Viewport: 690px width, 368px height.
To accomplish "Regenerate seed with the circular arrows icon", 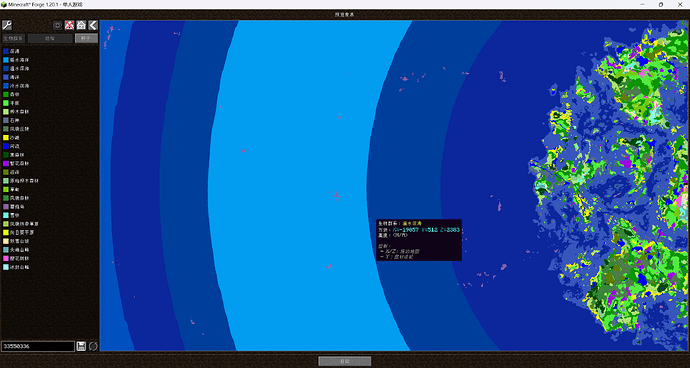I will coord(93,346).
